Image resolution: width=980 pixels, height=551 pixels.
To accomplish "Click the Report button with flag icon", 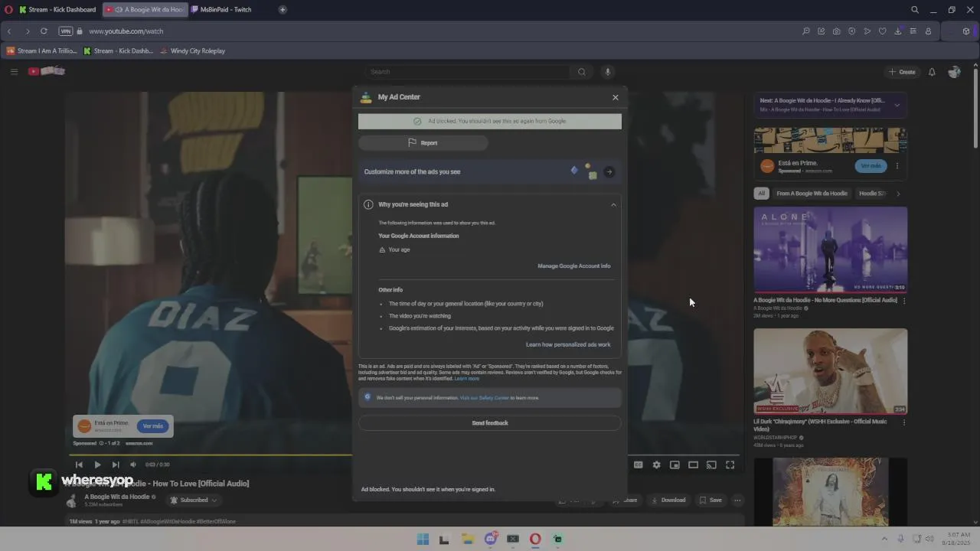I will pyautogui.click(x=423, y=142).
